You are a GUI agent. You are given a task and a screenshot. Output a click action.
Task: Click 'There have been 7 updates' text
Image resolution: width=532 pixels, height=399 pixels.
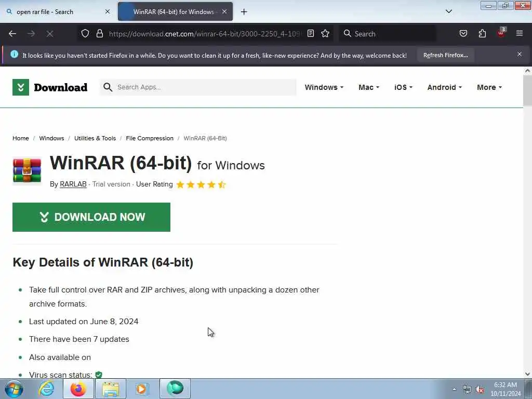79,339
